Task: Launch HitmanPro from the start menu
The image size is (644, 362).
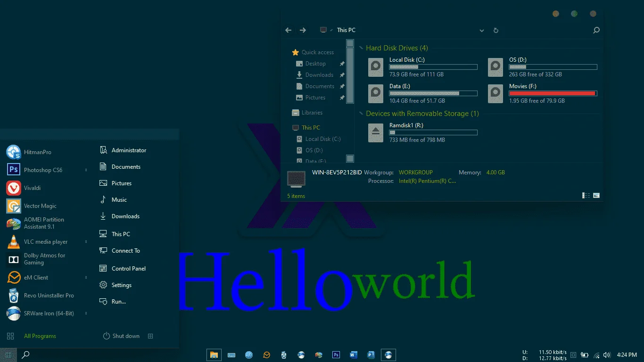Action: pyautogui.click(x=29, y=152)
